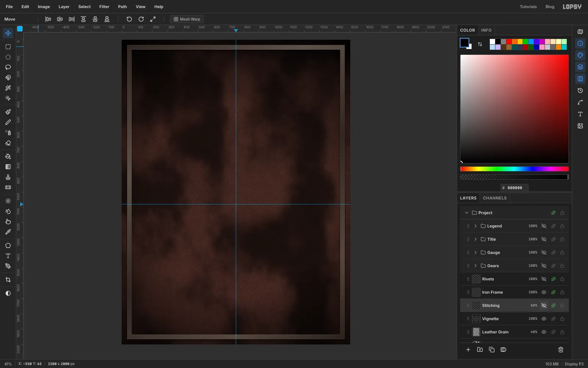Select the polygon shape tool
The width and height of the screenshot is (588, 368).
coord(8,245)
